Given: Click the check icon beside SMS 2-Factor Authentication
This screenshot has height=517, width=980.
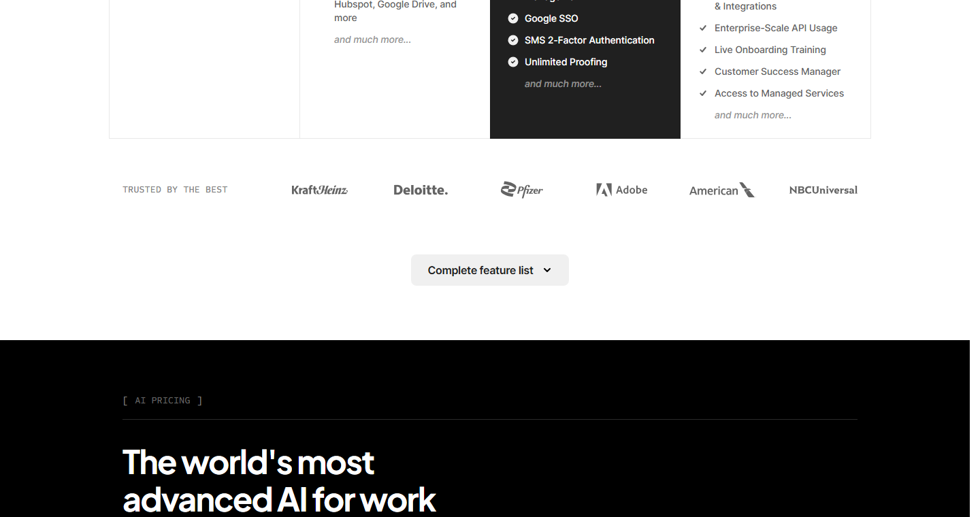Looking at the screenshot, I should pos(513,40).
